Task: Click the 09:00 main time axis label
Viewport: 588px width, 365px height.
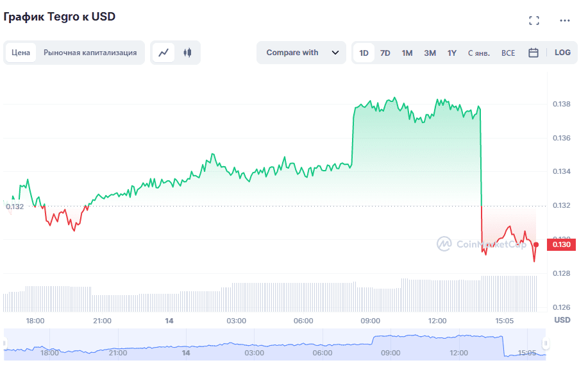Action: tap(370, 321)
